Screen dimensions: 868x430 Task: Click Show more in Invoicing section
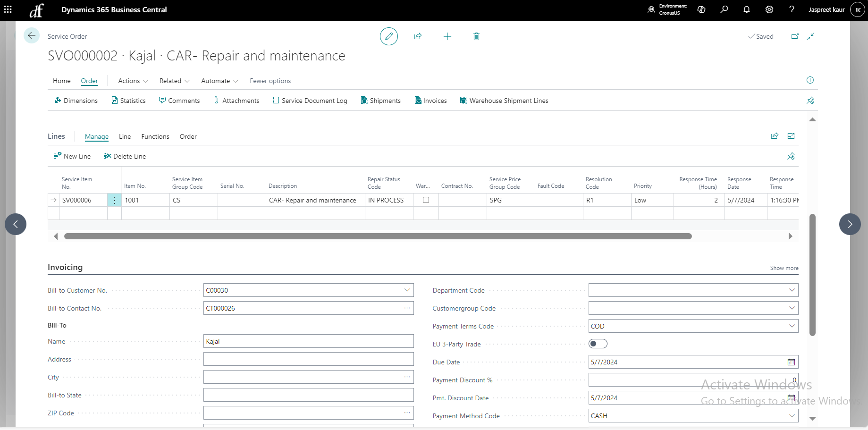[784, 268]
